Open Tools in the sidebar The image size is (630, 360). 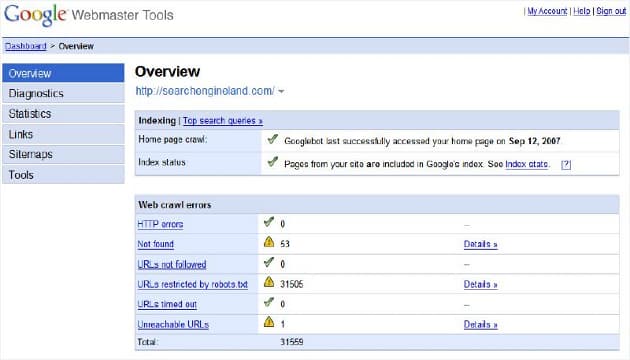point(63,175)
